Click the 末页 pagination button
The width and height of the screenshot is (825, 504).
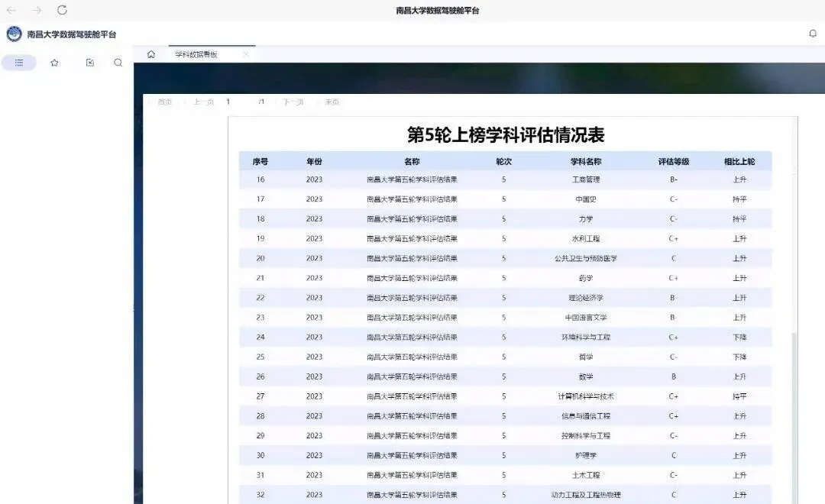(332, 102)
